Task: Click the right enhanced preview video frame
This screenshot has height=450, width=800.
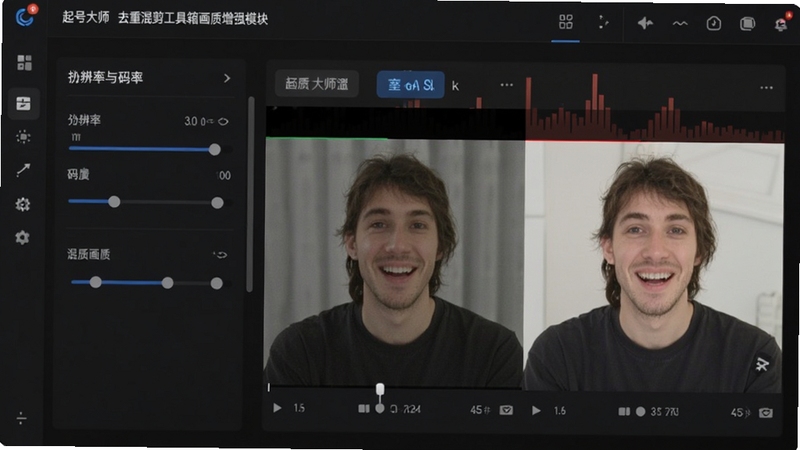Action: (x=654, y=267)
